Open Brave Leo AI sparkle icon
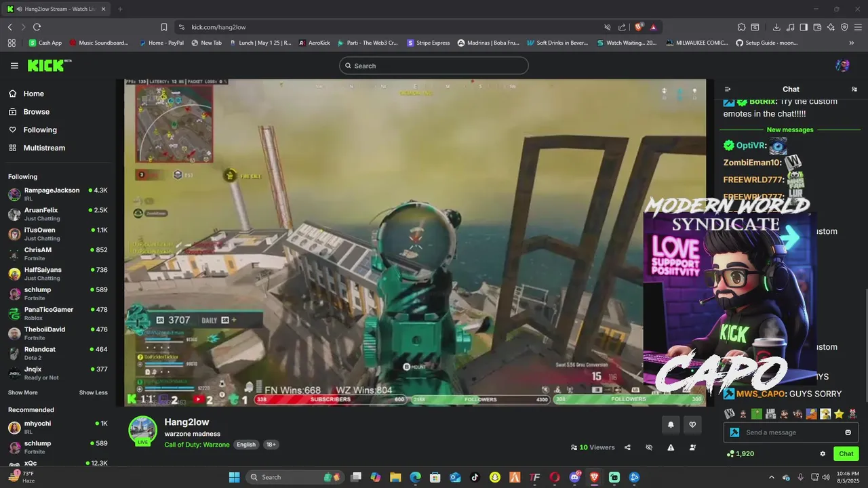 click(x=831, y=27)
